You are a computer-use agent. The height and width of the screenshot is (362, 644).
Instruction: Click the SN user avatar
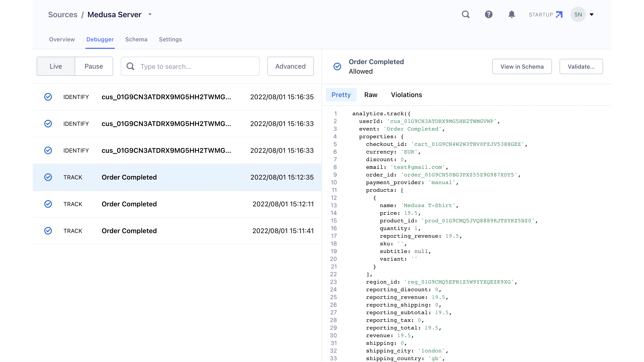point(578,15)
